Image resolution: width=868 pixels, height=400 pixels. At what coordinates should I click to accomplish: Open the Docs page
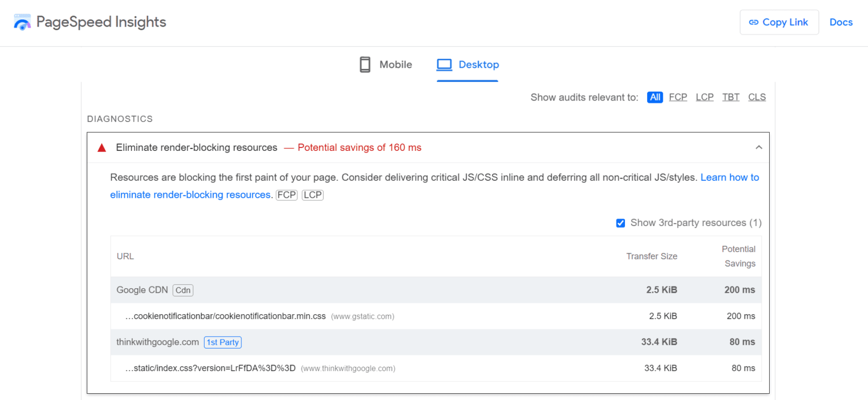click(x=841, y=22)
